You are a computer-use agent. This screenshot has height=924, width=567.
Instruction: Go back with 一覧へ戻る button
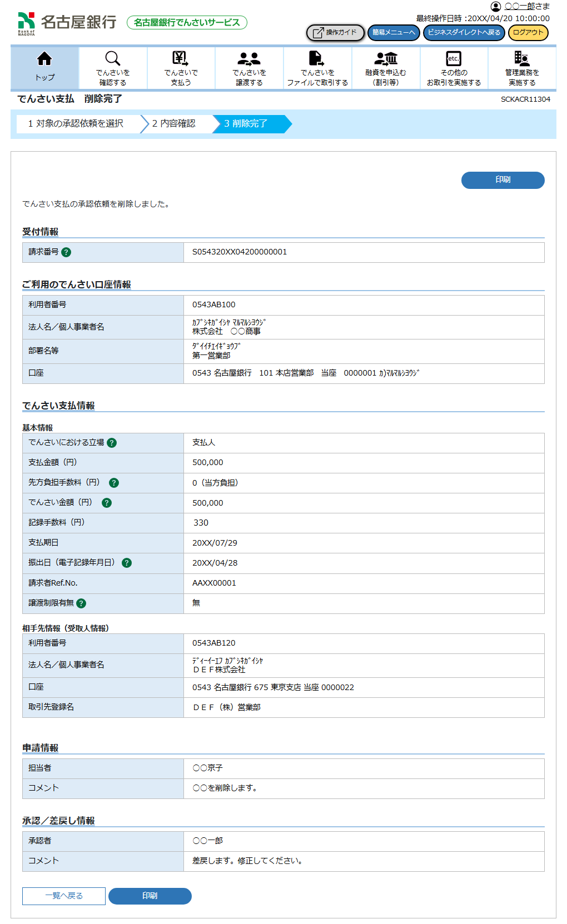[64, 896]
